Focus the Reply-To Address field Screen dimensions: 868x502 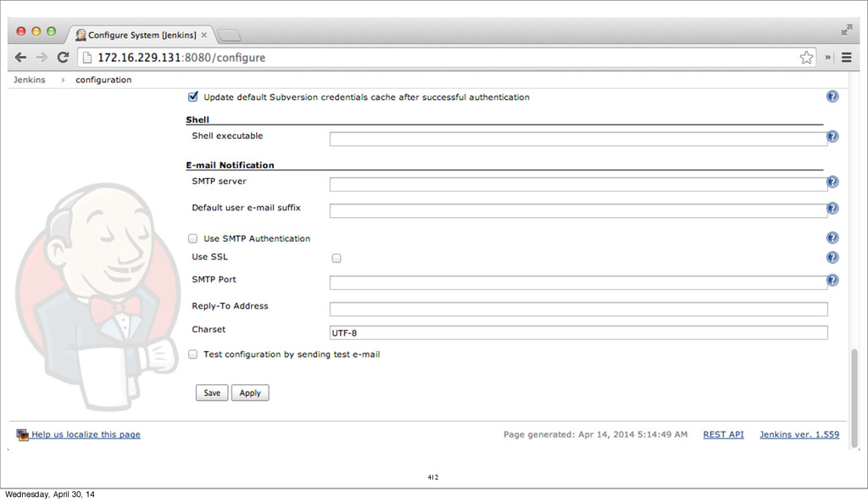(x=578, y=310)
